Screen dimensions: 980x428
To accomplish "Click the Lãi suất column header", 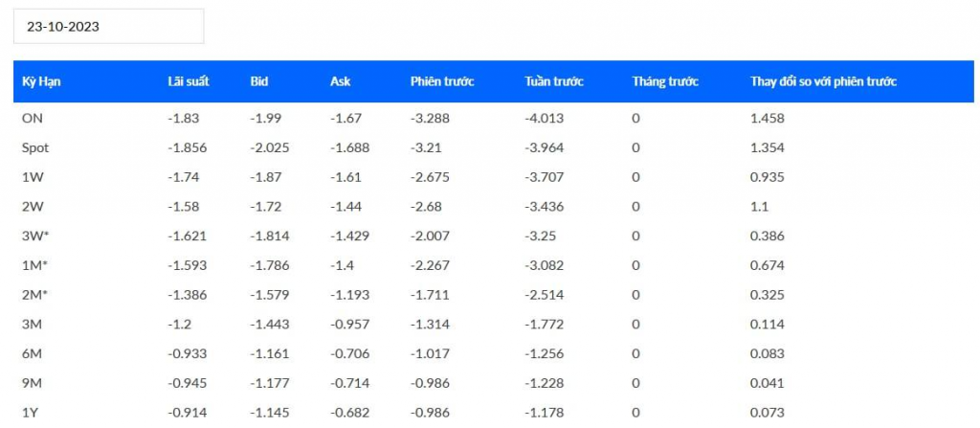I will pos(189,81).
